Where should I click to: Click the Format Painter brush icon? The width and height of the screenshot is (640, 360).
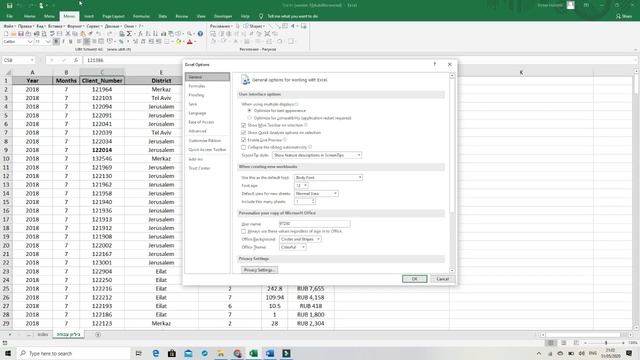coord(90,34)
